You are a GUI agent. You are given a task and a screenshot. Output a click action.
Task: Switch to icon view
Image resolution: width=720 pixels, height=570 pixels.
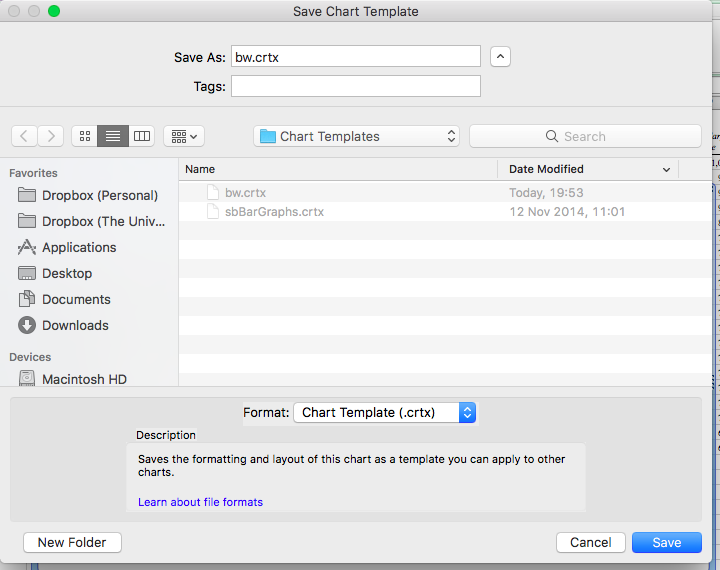85,136
